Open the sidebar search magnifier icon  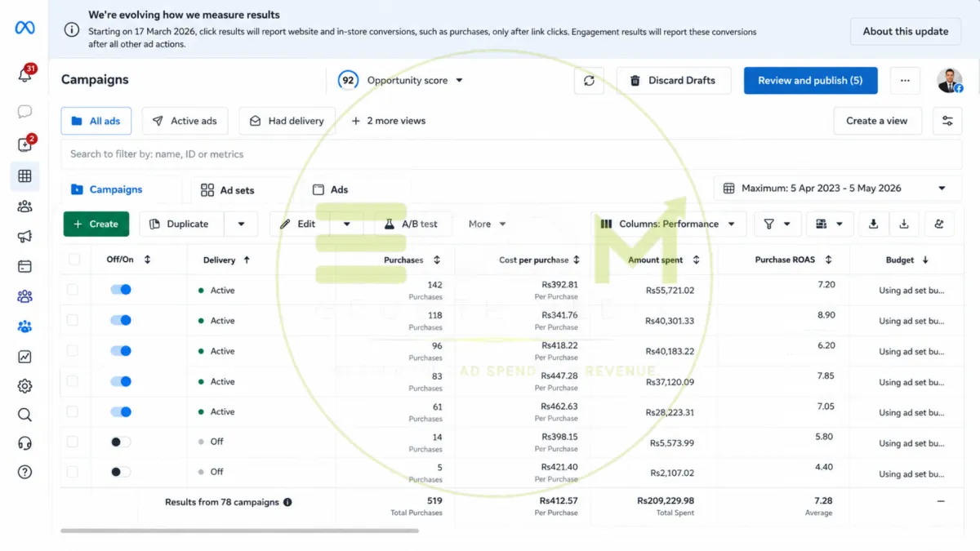24,415
